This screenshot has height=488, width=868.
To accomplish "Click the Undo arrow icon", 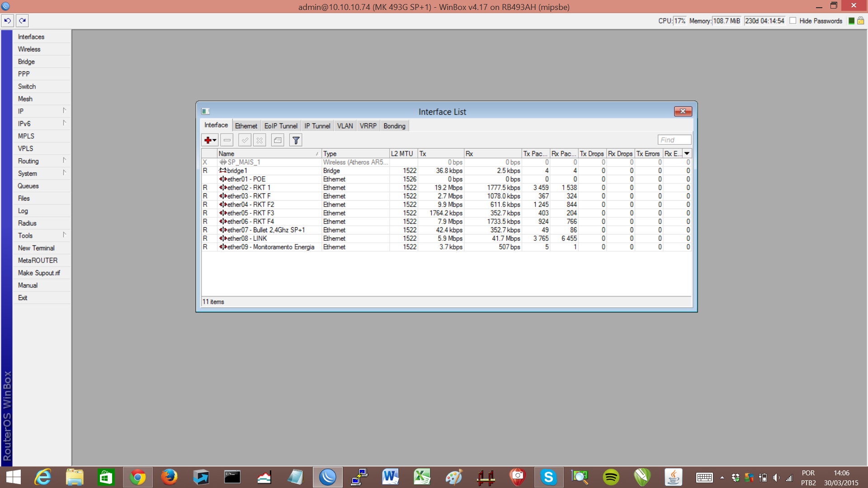I will point(8,21).
